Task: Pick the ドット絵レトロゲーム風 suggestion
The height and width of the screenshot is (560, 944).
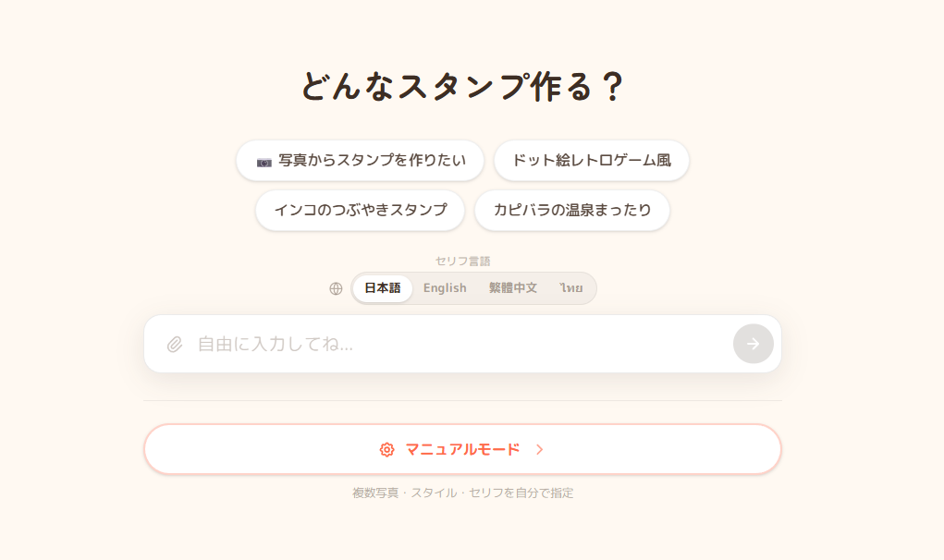Action: [x=591, y=161]
